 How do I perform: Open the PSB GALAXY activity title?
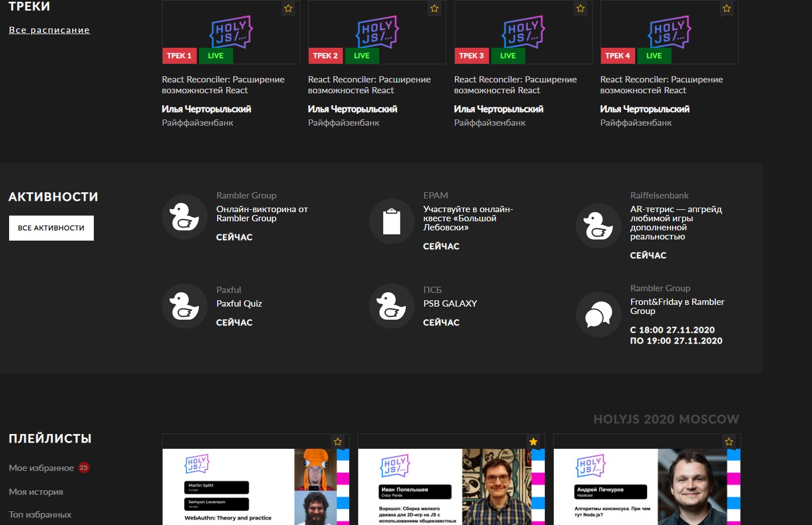450,304
